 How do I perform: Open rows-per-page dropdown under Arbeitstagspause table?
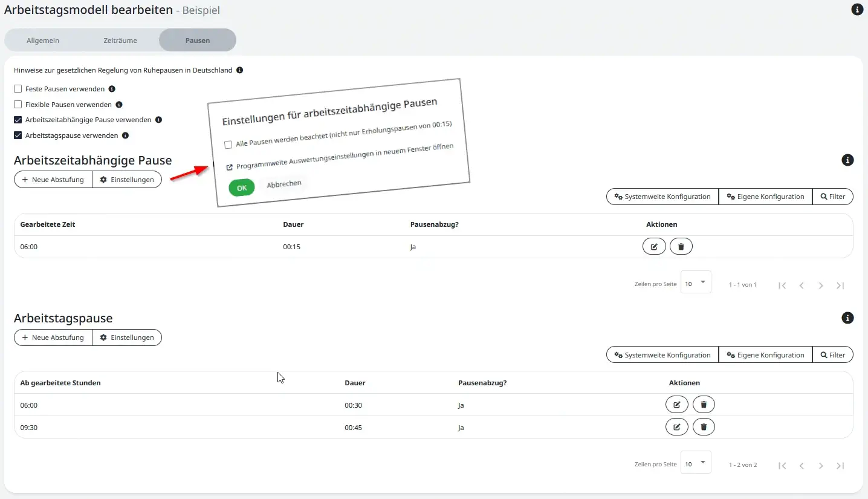click(x=695, y=464)
